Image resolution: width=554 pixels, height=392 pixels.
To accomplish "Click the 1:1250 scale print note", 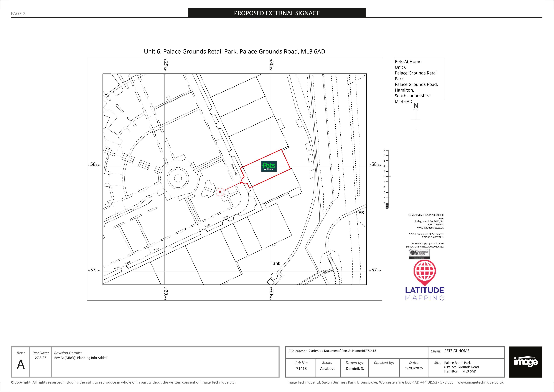I will click(426, 236).
